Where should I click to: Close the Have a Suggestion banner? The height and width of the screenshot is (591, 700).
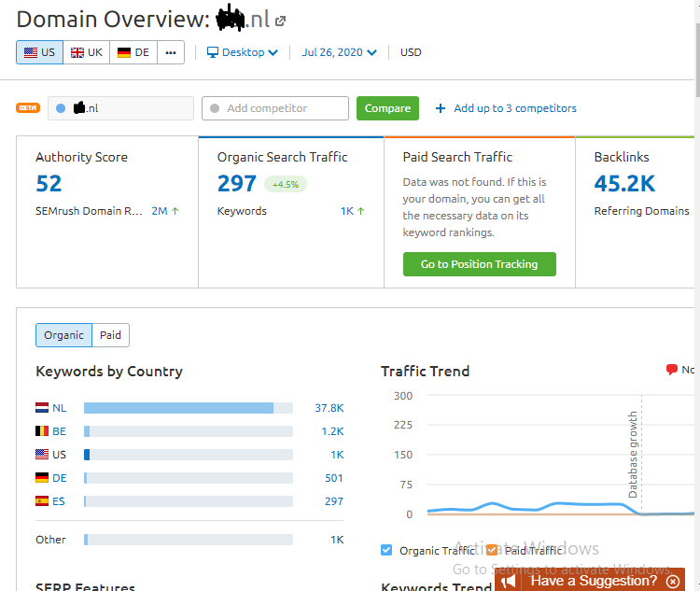coord(673,581)
